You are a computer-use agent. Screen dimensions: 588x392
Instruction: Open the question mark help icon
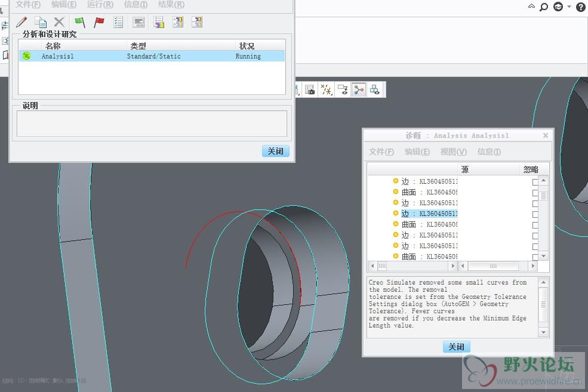point(581,7)
